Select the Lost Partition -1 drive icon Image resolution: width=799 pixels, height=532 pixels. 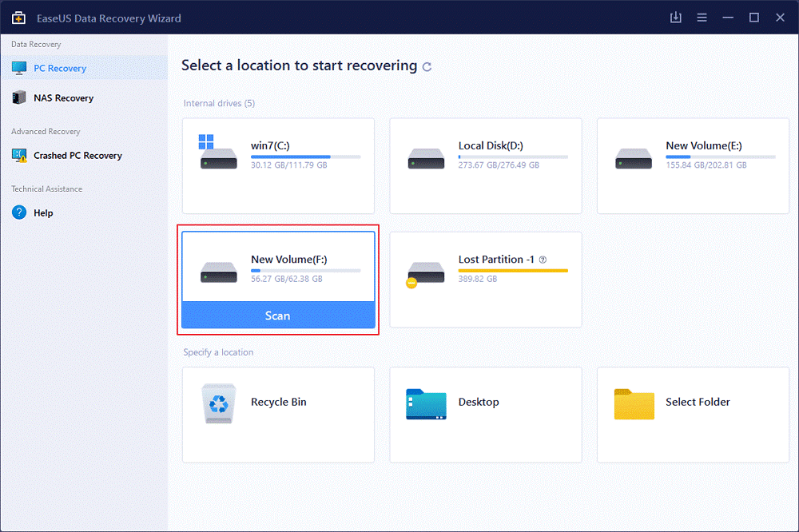[425, 274]
